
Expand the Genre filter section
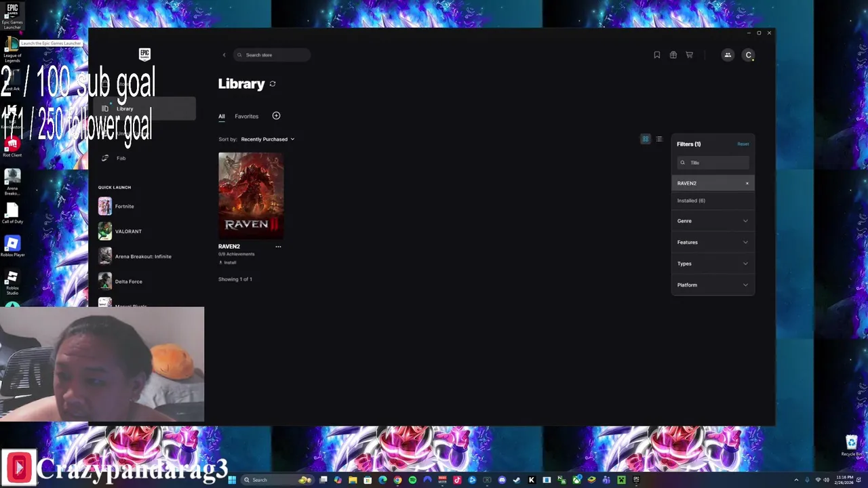coord(713,221)
